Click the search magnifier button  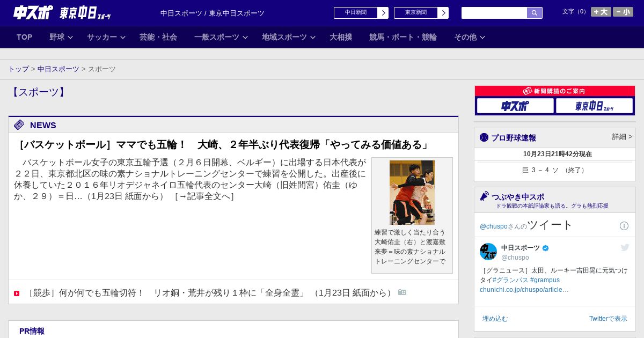pyautogui.click(x=535, y=13)
